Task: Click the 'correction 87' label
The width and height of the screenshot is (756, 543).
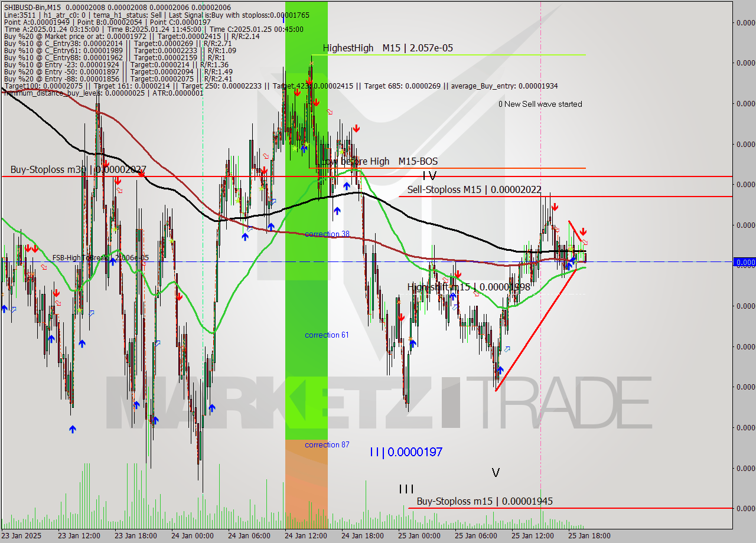Action: (327, 445)
